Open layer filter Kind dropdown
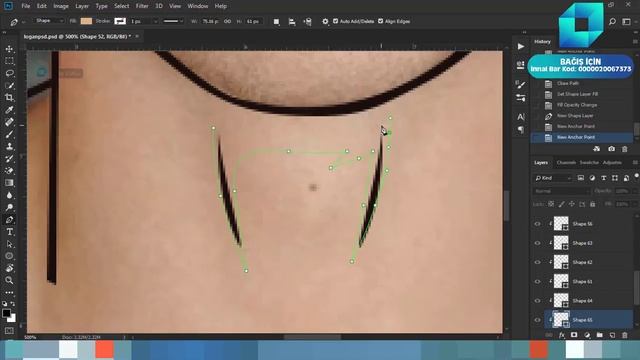This screenshot has width=640, height=360. pyautogui.click(x=553, y=178)
